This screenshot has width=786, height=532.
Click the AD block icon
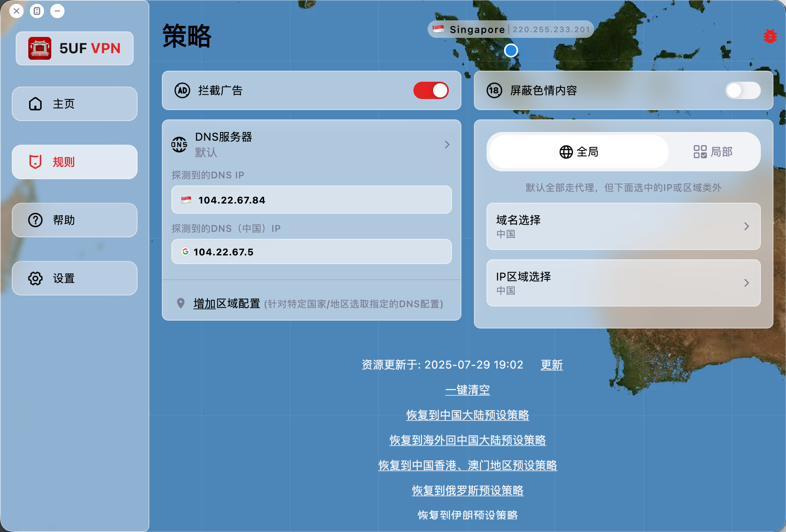tap(182, 90)
